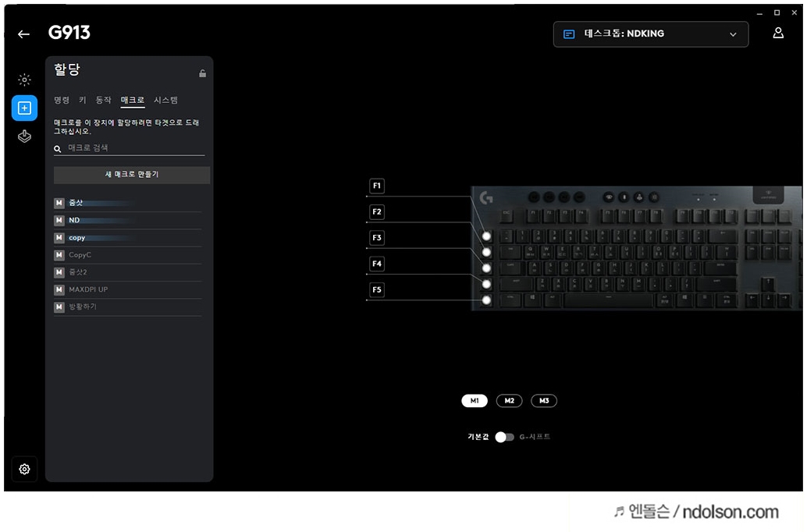
Task: Toggle between 기본값 and G-시프트
Action: point(504,437)
